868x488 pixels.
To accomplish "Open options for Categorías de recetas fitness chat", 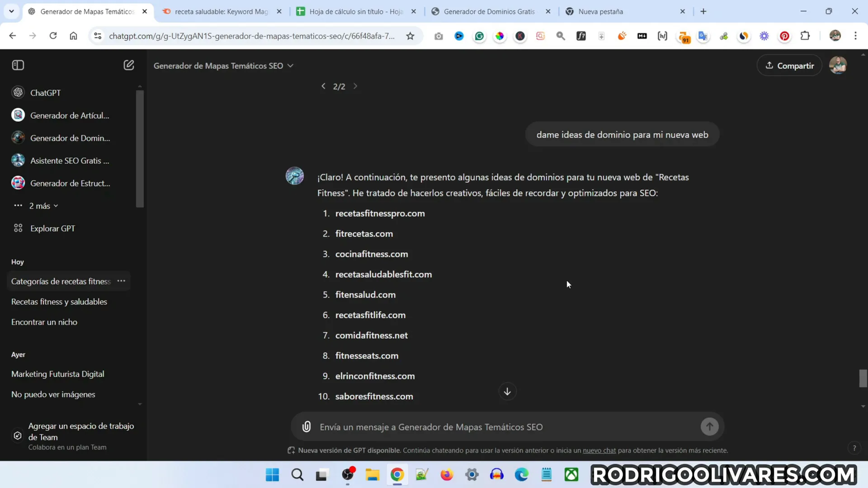I will pyautogui.click(x=121, y=281).
